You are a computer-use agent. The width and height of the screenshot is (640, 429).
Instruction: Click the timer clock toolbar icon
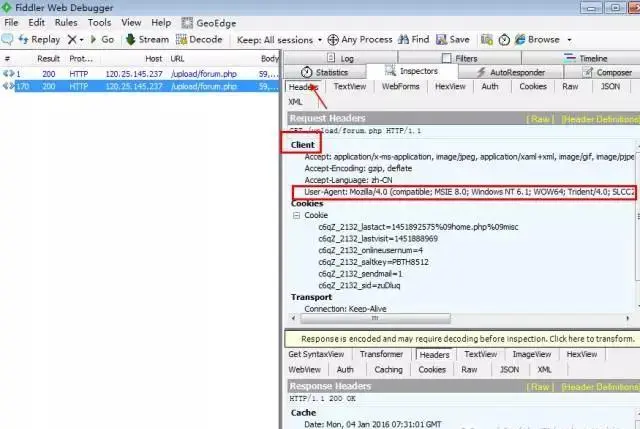504,40
